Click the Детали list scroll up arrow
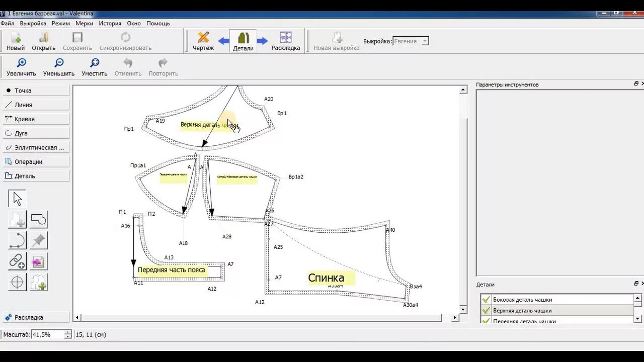Screen dimensions: 644x362 coord(638,297)
